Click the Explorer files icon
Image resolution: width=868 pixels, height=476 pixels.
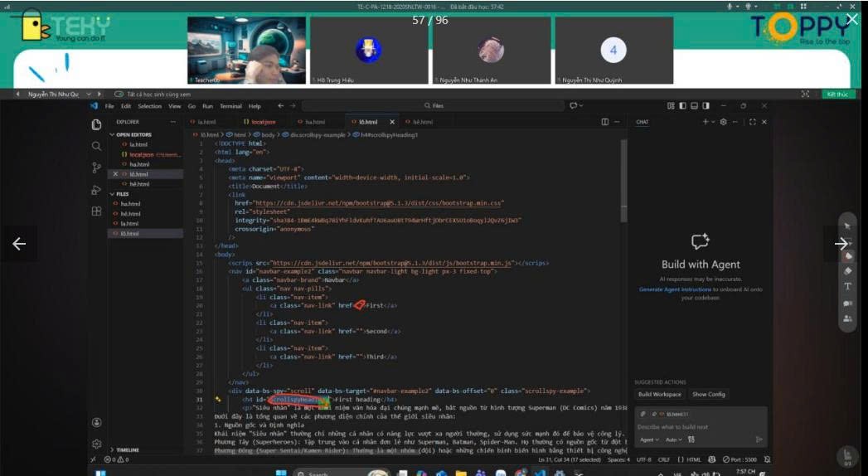pyautogui.click(x=96, y=124)
